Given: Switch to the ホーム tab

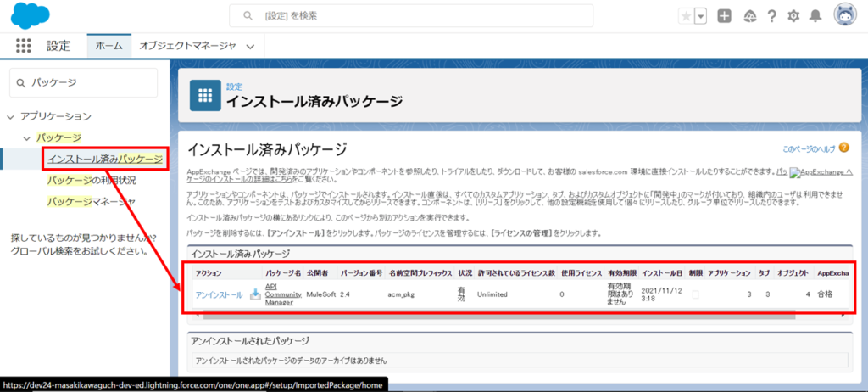Looking at the screenshot, I should [x=108, y=46].
